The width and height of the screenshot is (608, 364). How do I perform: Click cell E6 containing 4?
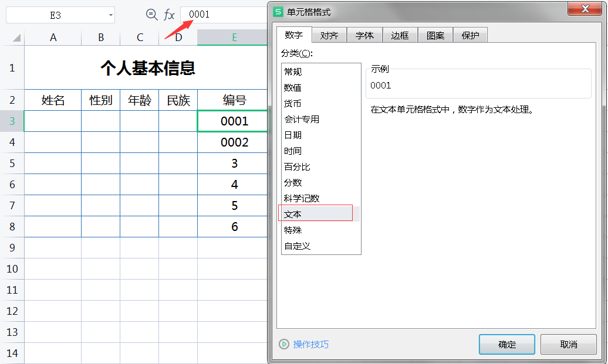232,184
